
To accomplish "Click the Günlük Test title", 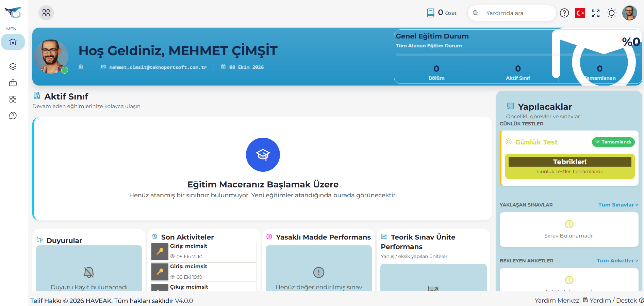I will [x=536, y=142].
